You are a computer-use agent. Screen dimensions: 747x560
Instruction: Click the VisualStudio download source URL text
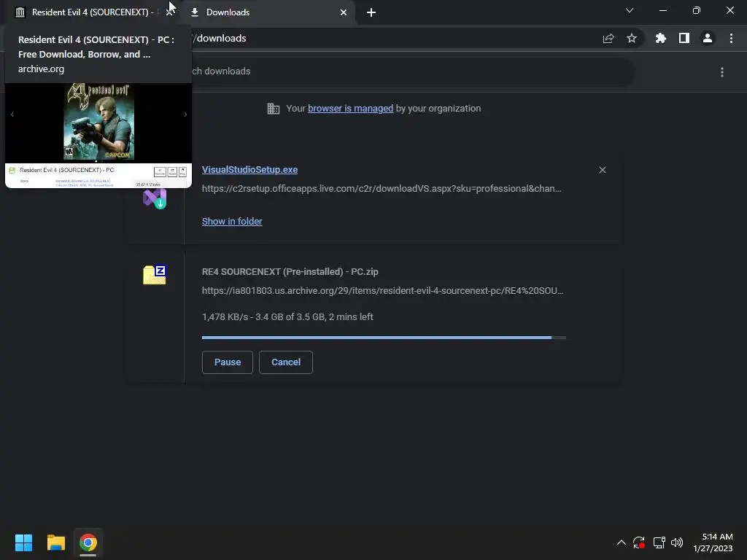[x=382, y=189]
